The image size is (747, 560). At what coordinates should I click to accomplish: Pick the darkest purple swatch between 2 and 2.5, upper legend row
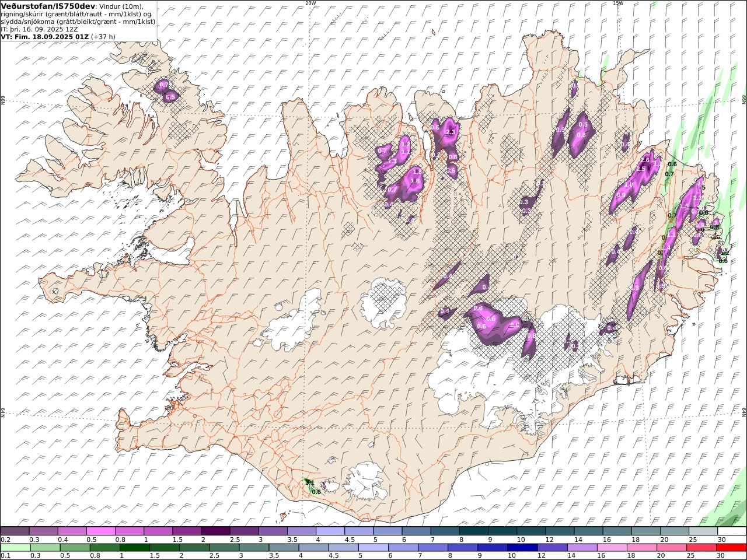tap(215, 531)
